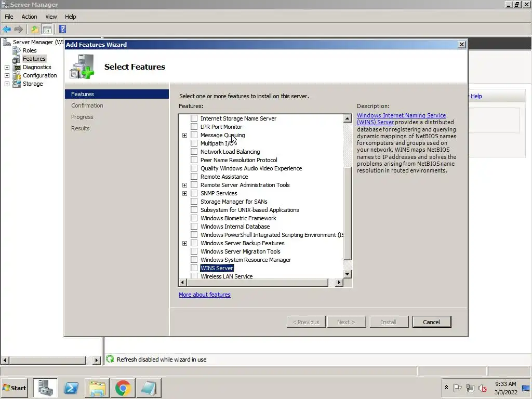Screen dimensions: 532x399
Task: Check Windows Server Migration Tools
Action: [x=194, y=251]
